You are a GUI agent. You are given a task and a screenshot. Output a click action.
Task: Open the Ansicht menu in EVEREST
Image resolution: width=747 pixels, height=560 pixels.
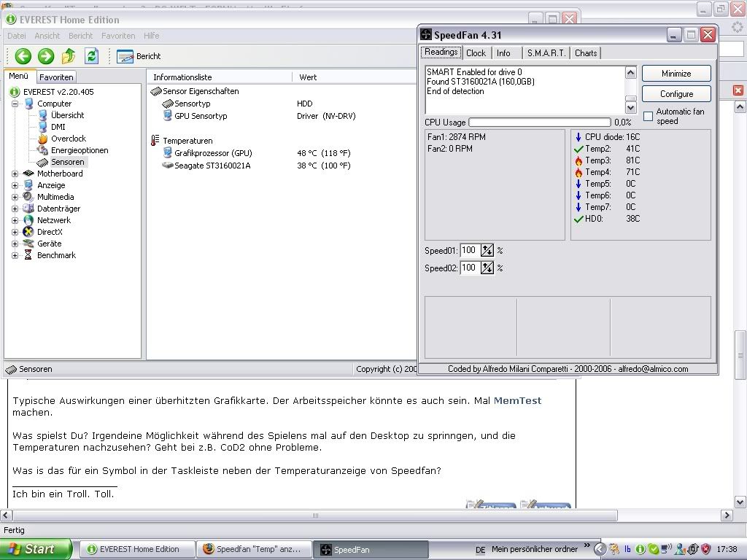tap(47, 36)
